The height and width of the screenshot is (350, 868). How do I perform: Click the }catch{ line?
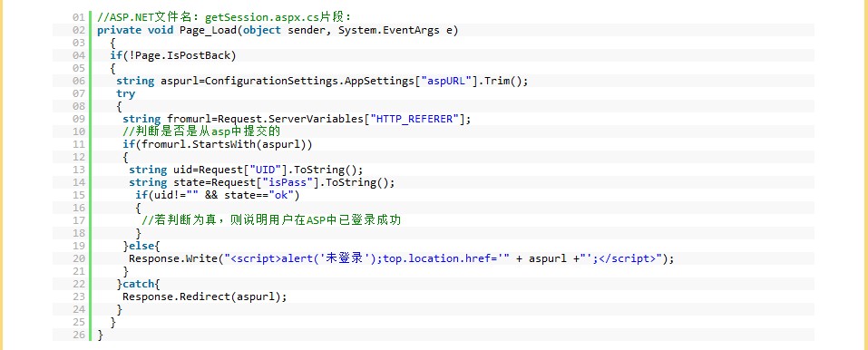tap(139, 284)
